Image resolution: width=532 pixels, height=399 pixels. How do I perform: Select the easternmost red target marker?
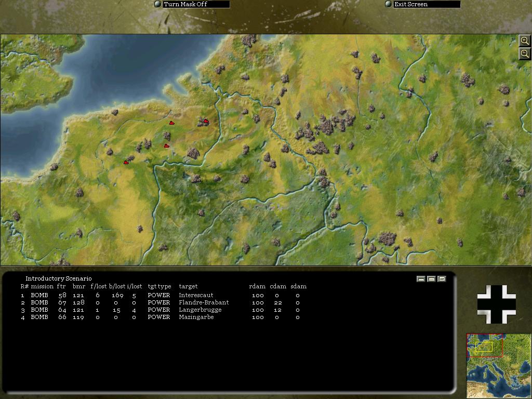pyautogui.click(x=206, y=121)
